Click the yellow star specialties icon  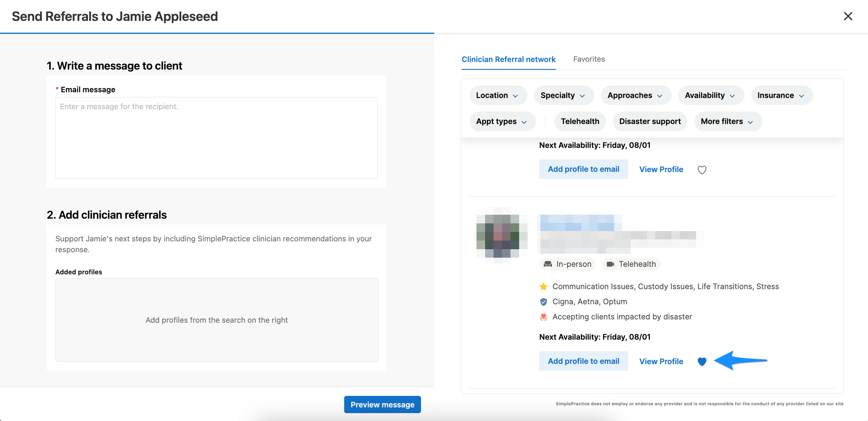pyautogui.click(x=543, y=286)
